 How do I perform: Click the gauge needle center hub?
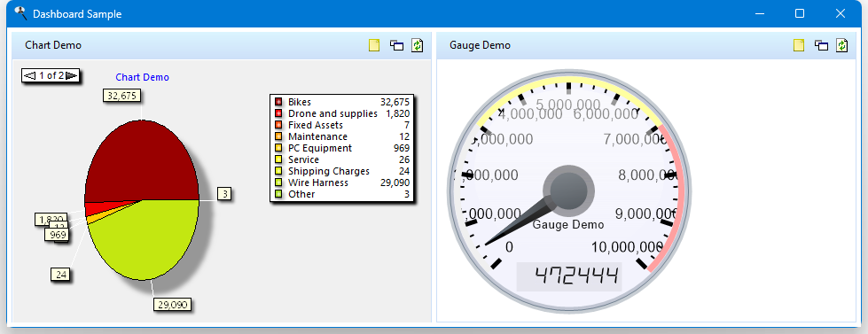click(x=568, y=190)
